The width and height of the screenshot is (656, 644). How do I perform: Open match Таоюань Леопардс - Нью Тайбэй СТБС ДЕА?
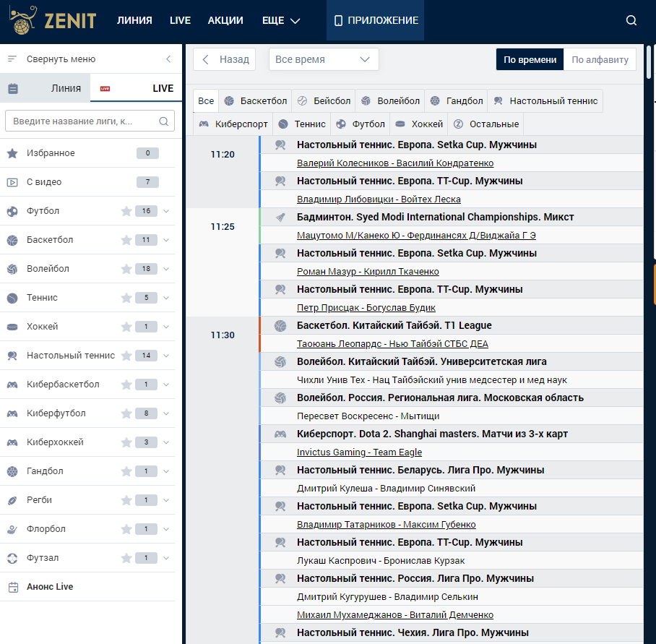392,344
